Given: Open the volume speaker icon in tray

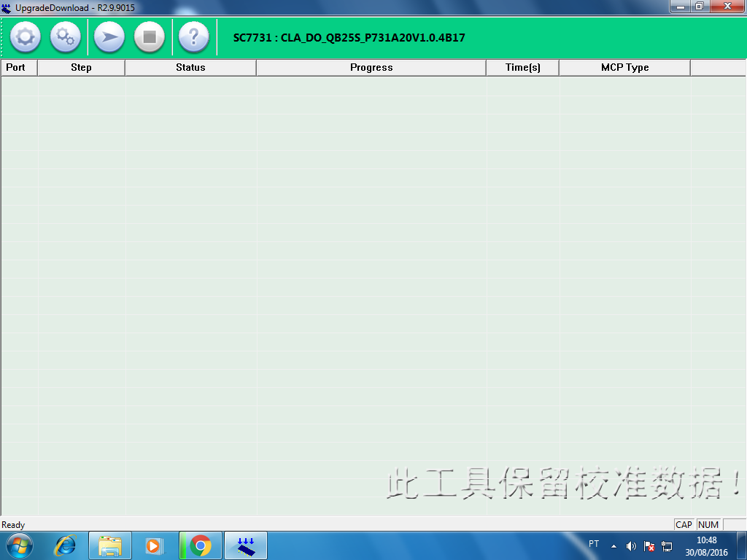Looking at the screenshot, I should (x=631, y=546).
